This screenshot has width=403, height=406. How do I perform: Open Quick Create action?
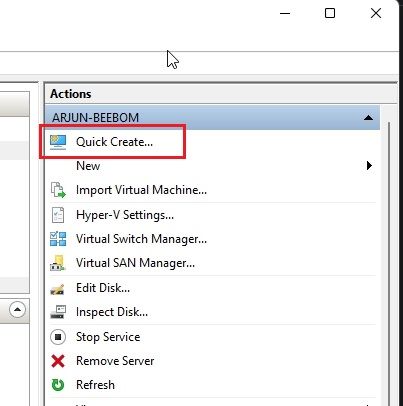114,142
